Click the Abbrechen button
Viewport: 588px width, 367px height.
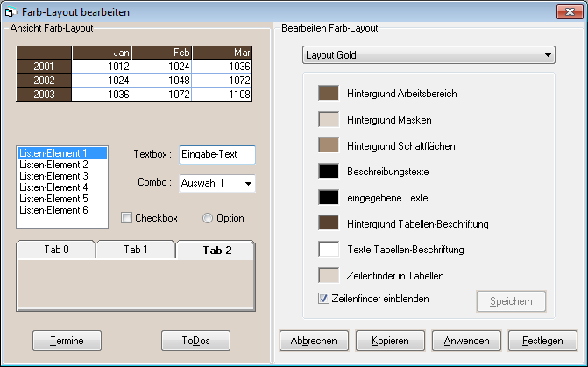(313, 340)
